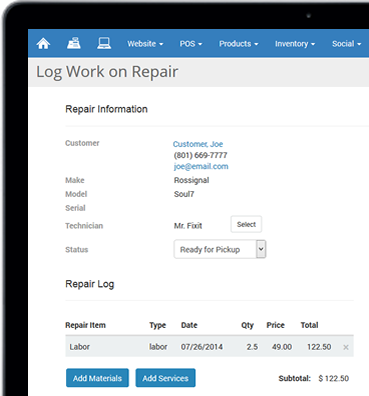Click the Log Work on Repair heading
The image size is (369, 396).
pyautogui.click(x=107, y=72)
